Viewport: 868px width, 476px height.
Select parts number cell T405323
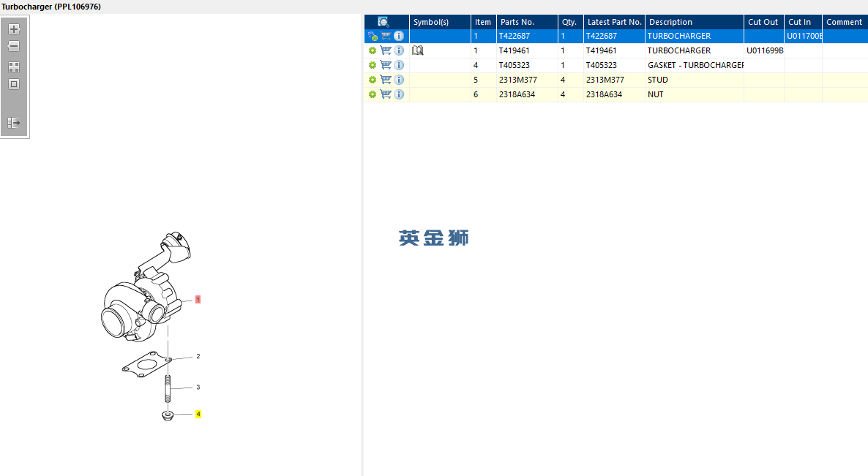pos(527,65)
